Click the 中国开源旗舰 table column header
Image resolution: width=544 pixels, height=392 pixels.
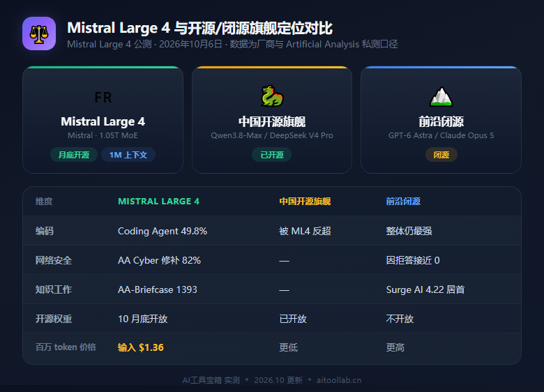pos(305,201)
